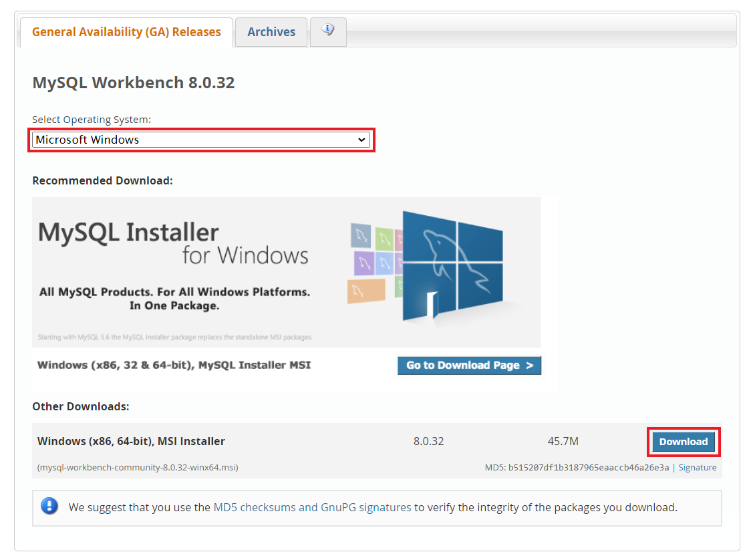The height and width of the screenshot is (560, 749).
Task: Click the Windows dolphin logo graphic
Action: coord(452,266)
